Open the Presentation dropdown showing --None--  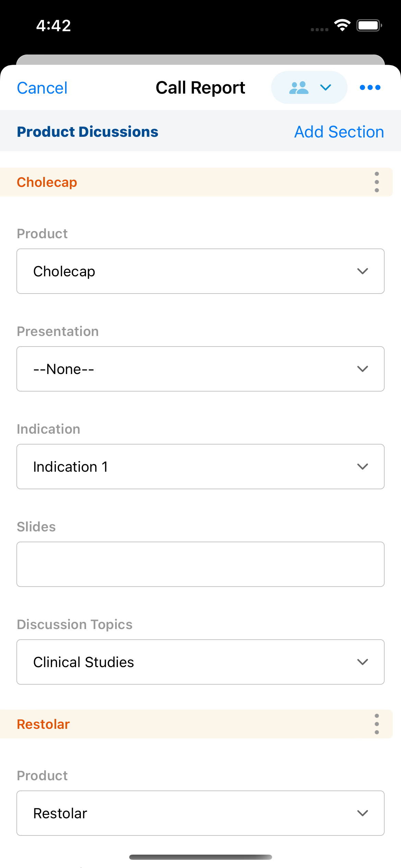coord(200,369)
